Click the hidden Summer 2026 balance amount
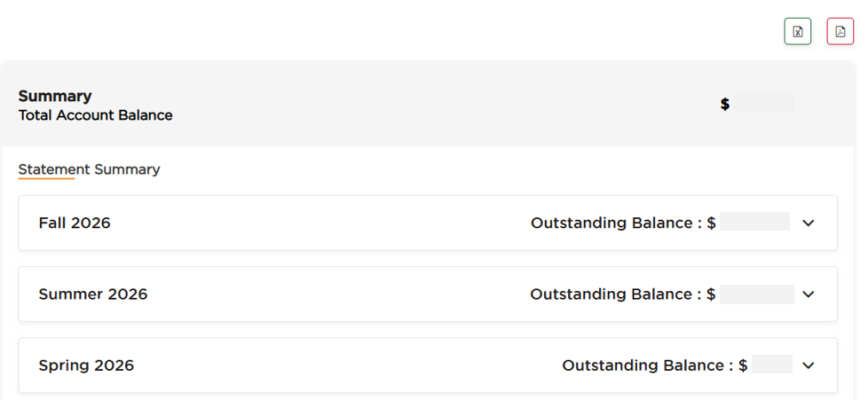Screen dimensions: 868x400 pyautogui.click(x=757, y=294)
